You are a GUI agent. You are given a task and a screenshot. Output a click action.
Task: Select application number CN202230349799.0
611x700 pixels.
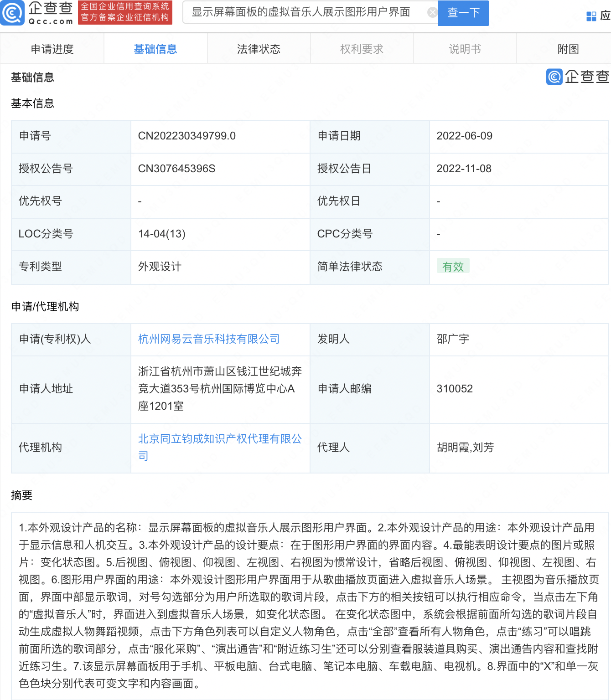tap(187, 136)
